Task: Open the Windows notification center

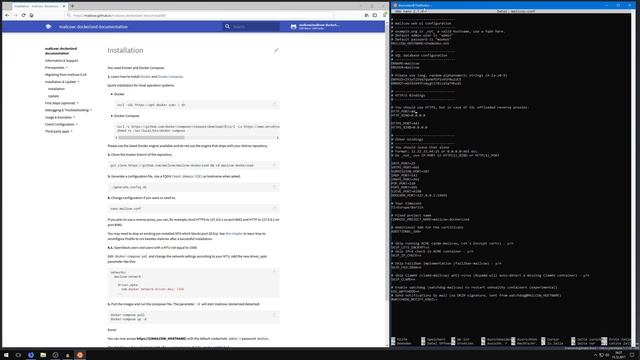Action: click(x=632, y=355)
